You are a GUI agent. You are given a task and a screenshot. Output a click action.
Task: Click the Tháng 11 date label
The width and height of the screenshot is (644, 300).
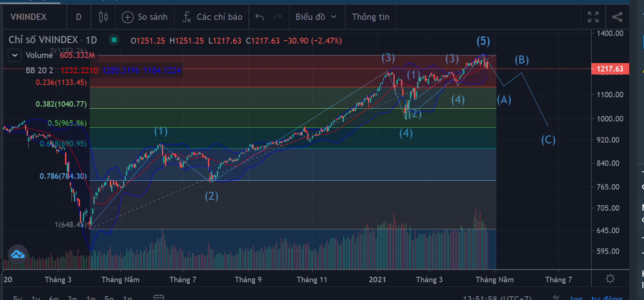(312, 280)
